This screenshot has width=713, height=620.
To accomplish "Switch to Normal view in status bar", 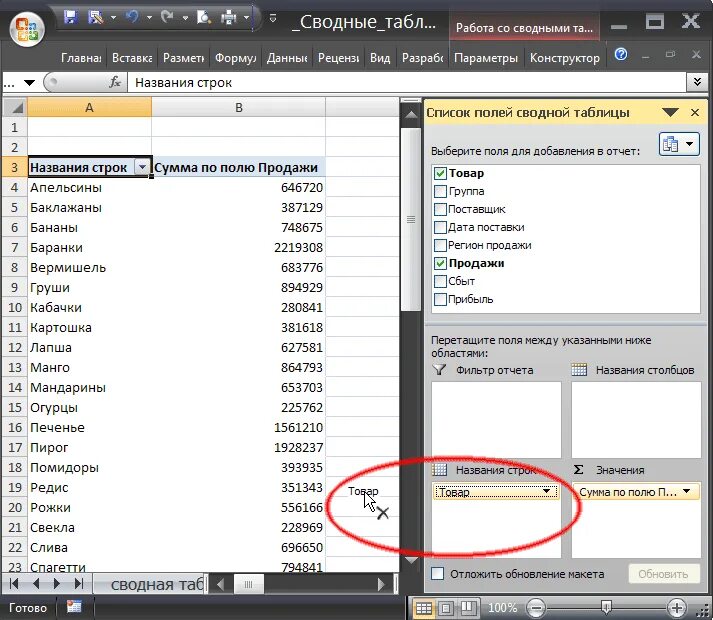I will [x=424, y=608].
